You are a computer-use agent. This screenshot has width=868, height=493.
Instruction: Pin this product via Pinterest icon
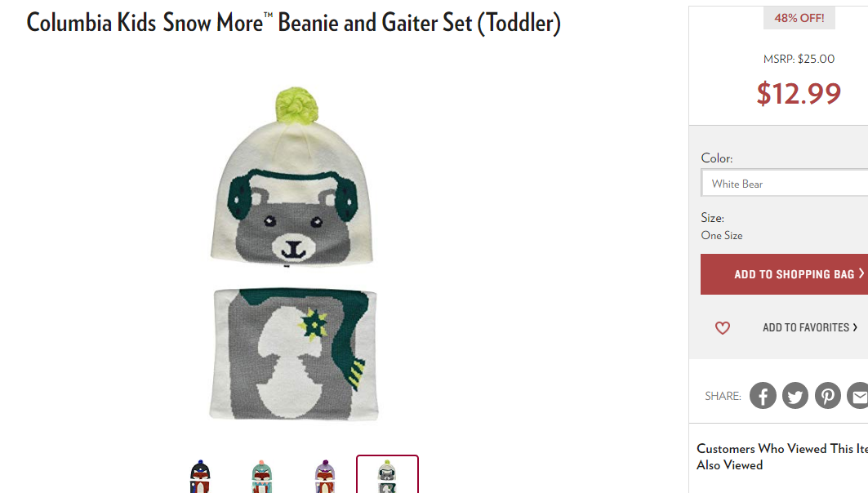coord(828,396)
